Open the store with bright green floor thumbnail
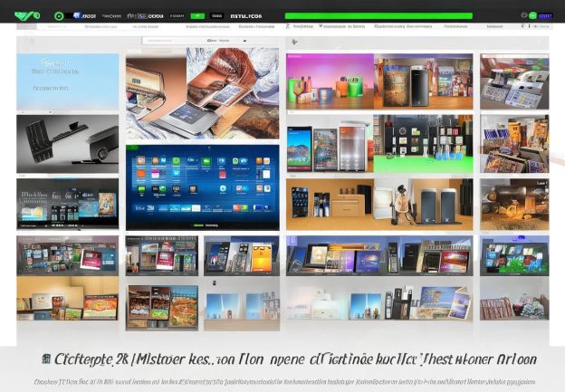 [423, 144]
